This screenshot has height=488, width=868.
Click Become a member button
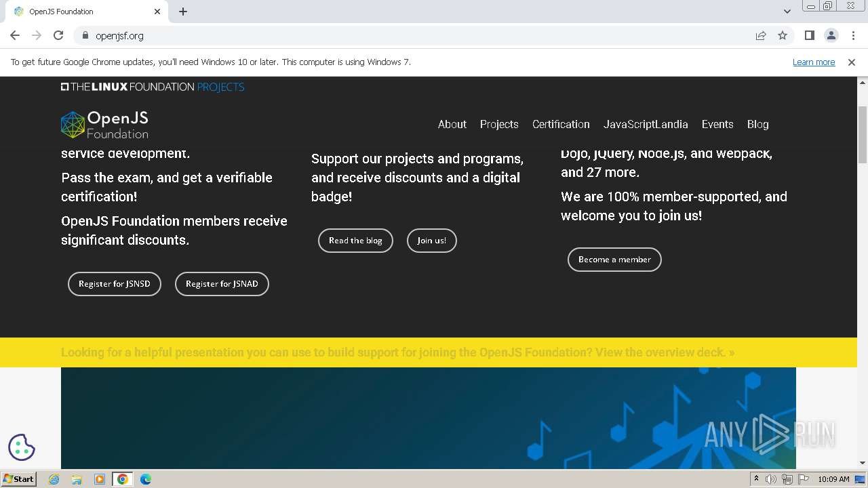click(614, 260)
